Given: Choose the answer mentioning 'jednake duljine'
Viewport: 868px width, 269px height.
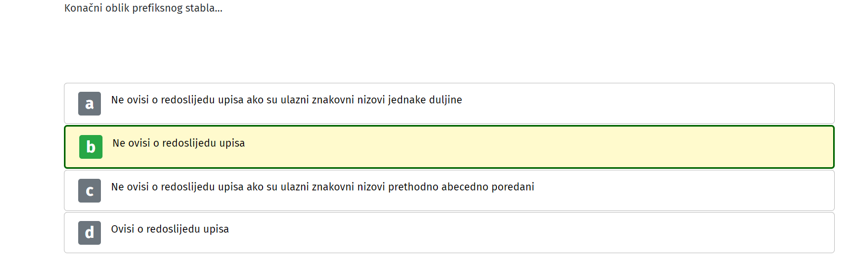Looking at the screenshot, I should click(286, 100).
